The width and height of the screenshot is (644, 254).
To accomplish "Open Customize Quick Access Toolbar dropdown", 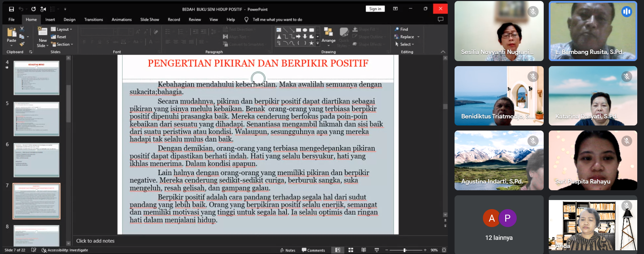I will click(65, 9).
